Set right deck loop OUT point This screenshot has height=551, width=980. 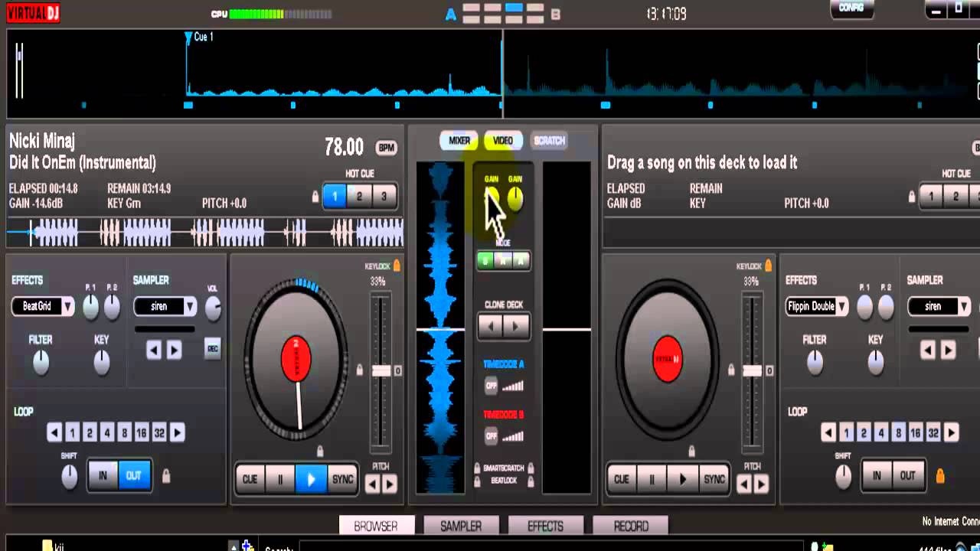click(x=908, y=476)
